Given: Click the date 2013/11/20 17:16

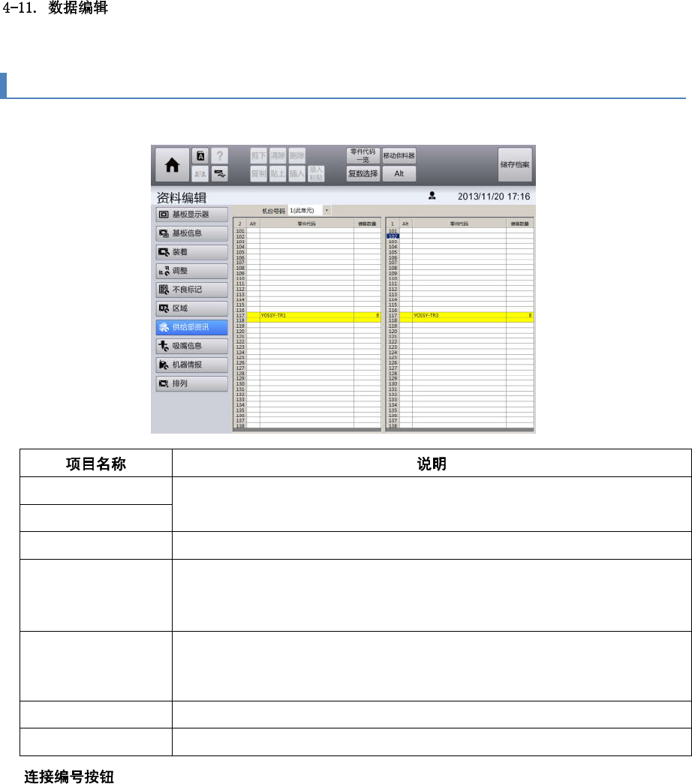Looking at the screenshot, I should pos(494,197).
